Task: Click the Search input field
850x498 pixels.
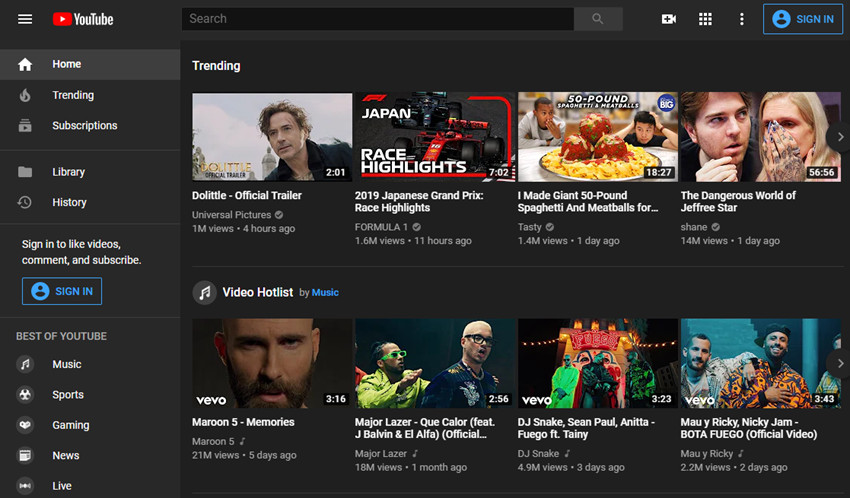Action: (x=378, y=19)
